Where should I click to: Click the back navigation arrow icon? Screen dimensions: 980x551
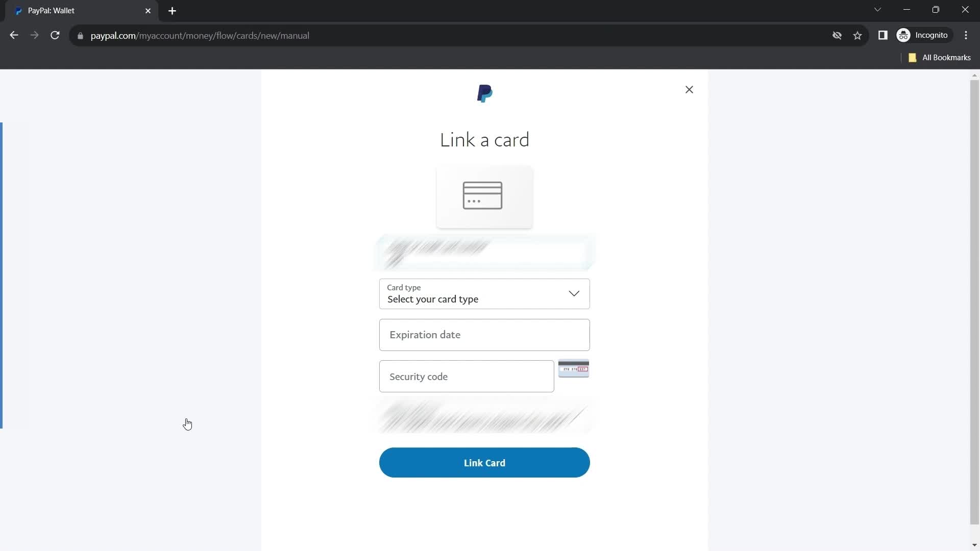coord(13,35)
